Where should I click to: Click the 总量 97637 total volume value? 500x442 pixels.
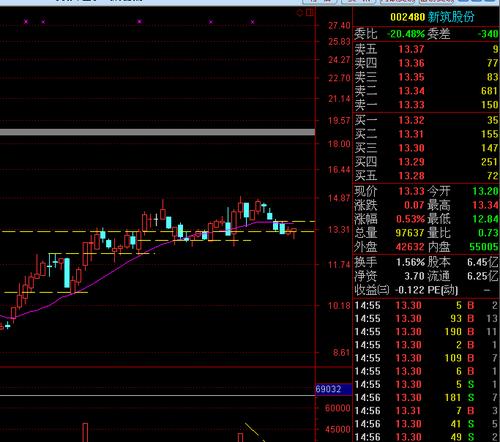pos(410,233)
